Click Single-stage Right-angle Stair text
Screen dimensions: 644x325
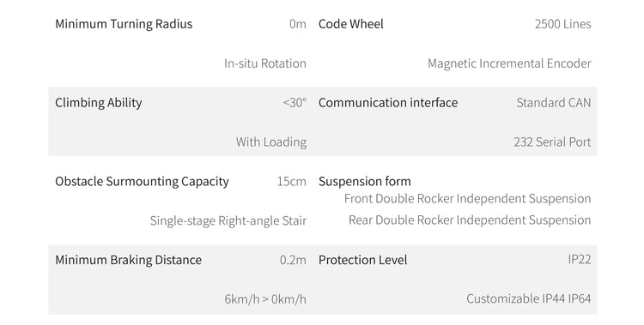pyautogui.click(x=228, y=220)
